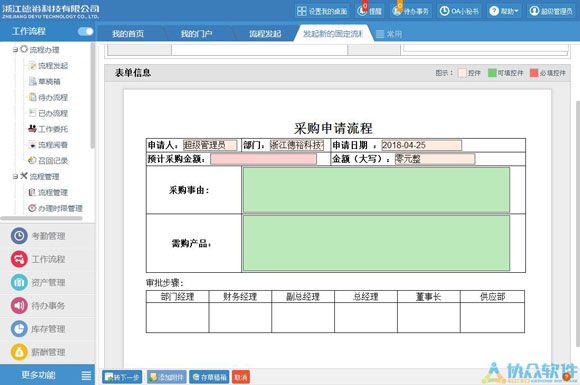
Task: Collapse the 流程管理 tree node
Action: [16, 176]
